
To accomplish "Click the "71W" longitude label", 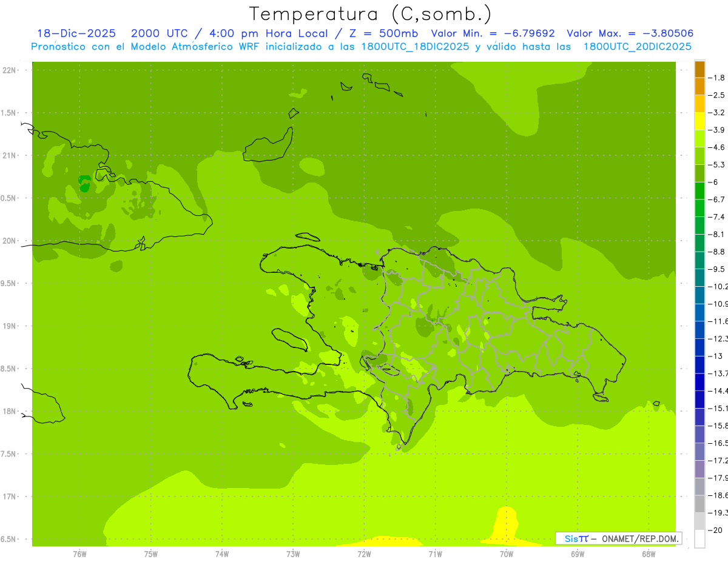I will click(435, 554).
